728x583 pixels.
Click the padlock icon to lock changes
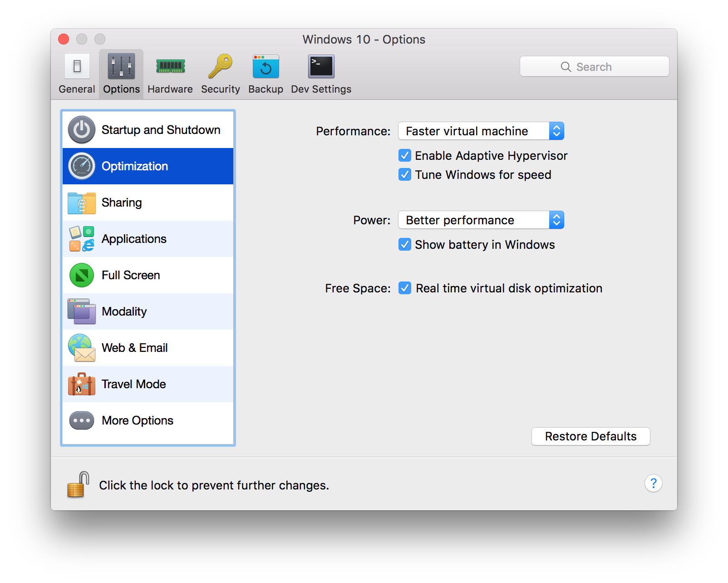point(78,484)
